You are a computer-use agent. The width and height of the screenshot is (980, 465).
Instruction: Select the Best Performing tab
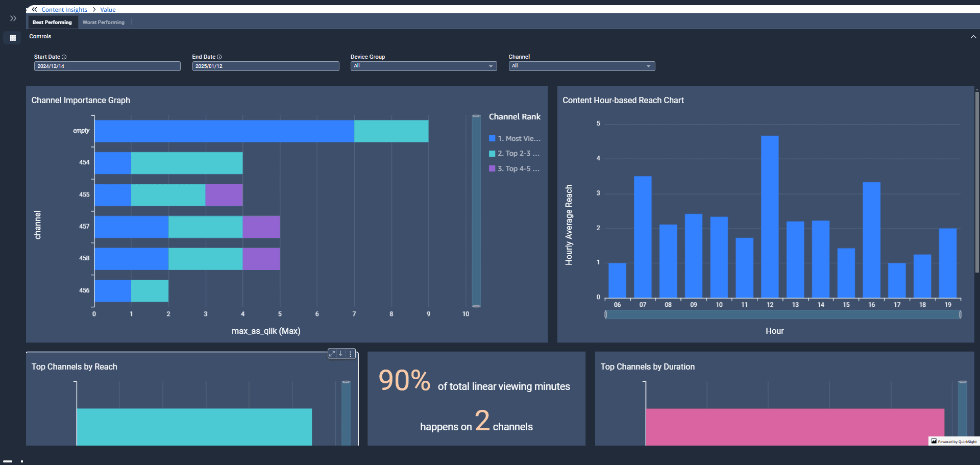click(x=52, y=22)
